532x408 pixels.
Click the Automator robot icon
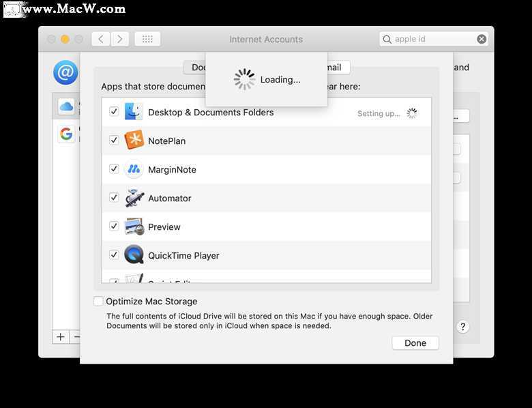134,198
